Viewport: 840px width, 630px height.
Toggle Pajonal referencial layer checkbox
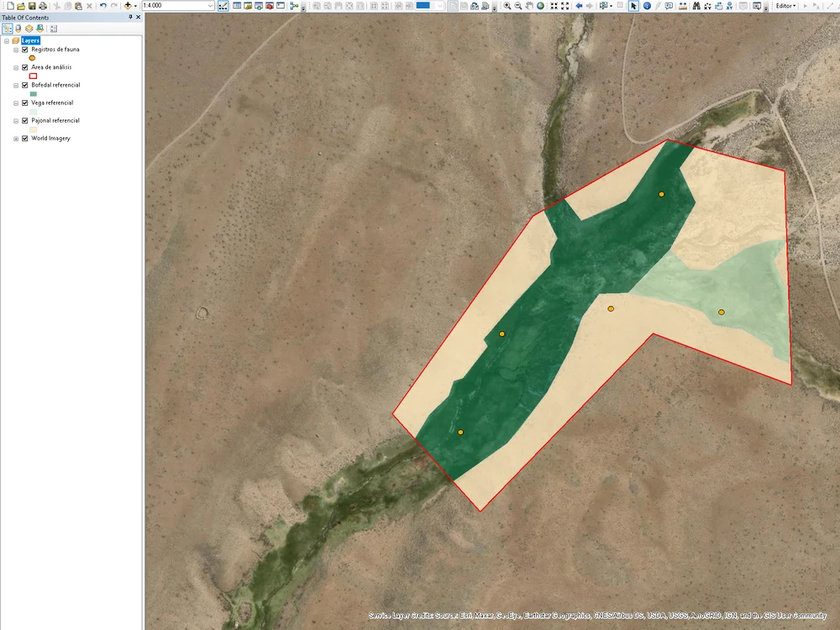point(24,120)
